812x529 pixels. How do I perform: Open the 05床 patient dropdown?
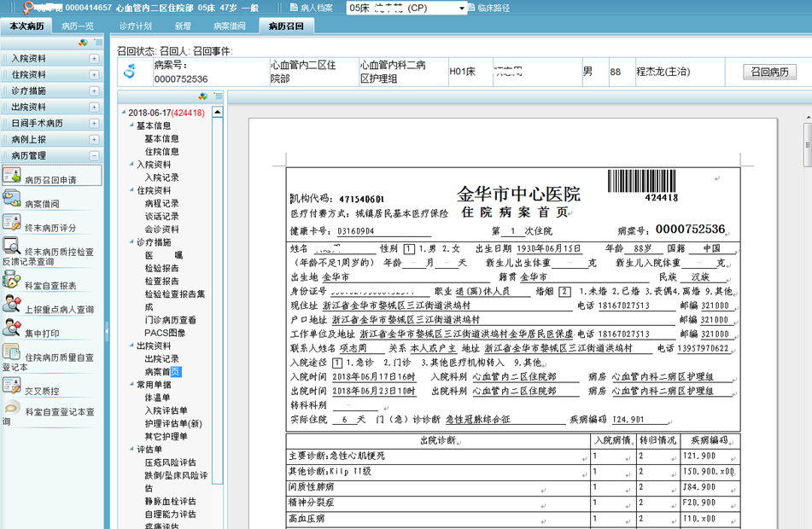pos(461,9)
